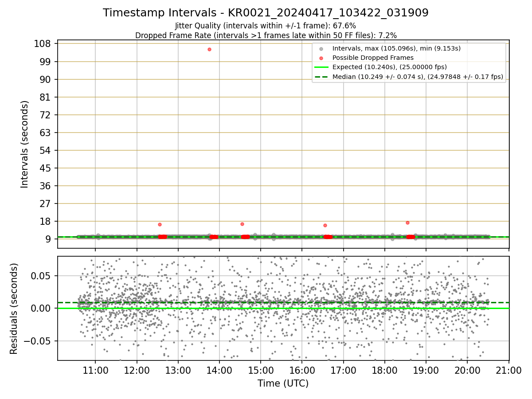This screenshot has width=532, height=399.
Task: Click the '17:00' time tick label
Action: pos(343,372)
